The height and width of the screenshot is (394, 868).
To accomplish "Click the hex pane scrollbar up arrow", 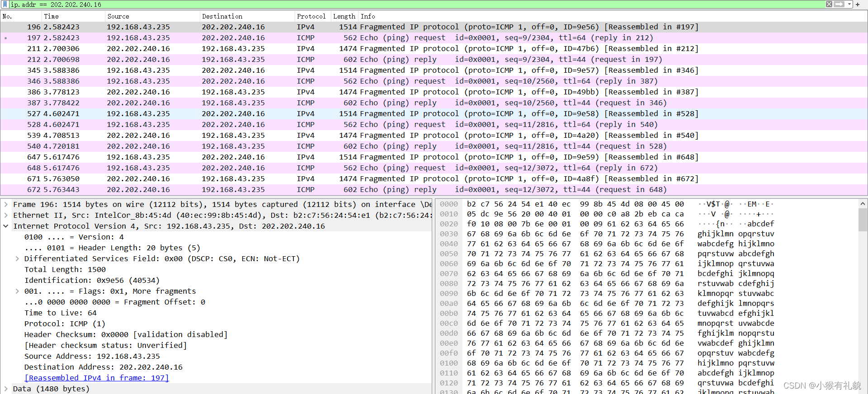I will tap(863, 204).
